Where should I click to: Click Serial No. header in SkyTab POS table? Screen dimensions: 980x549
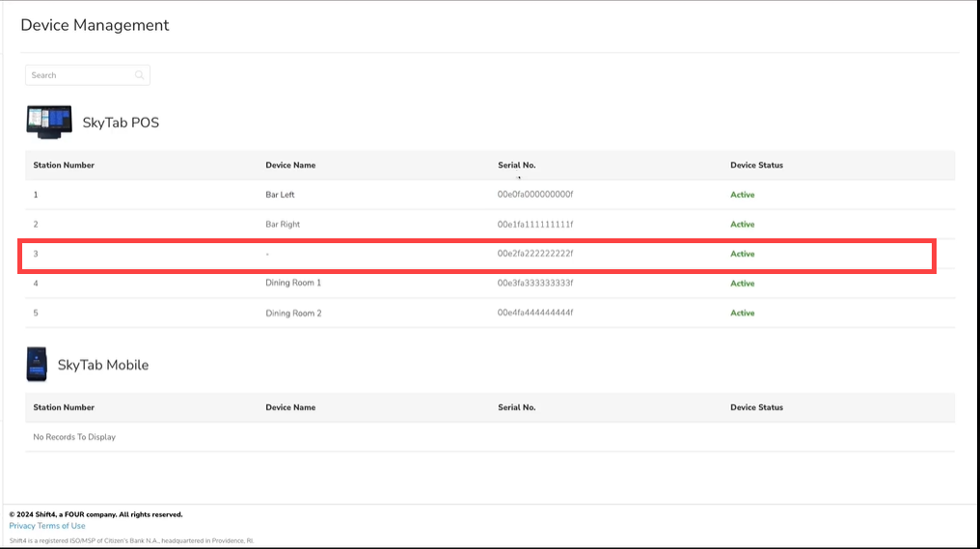516,165
